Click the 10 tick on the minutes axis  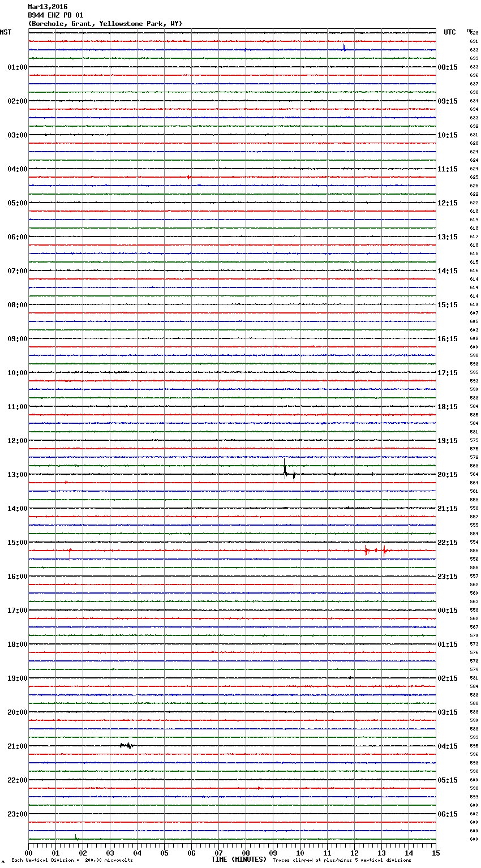(x=300, y=853)
